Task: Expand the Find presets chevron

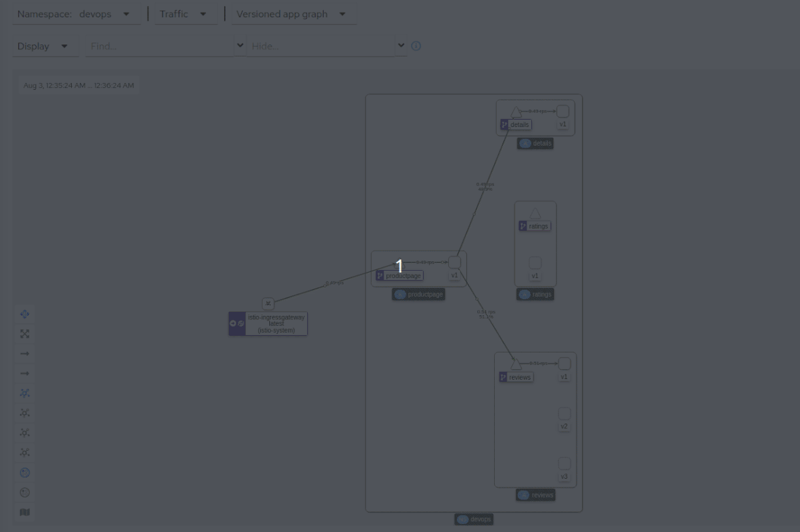Action: click(240, 45)
